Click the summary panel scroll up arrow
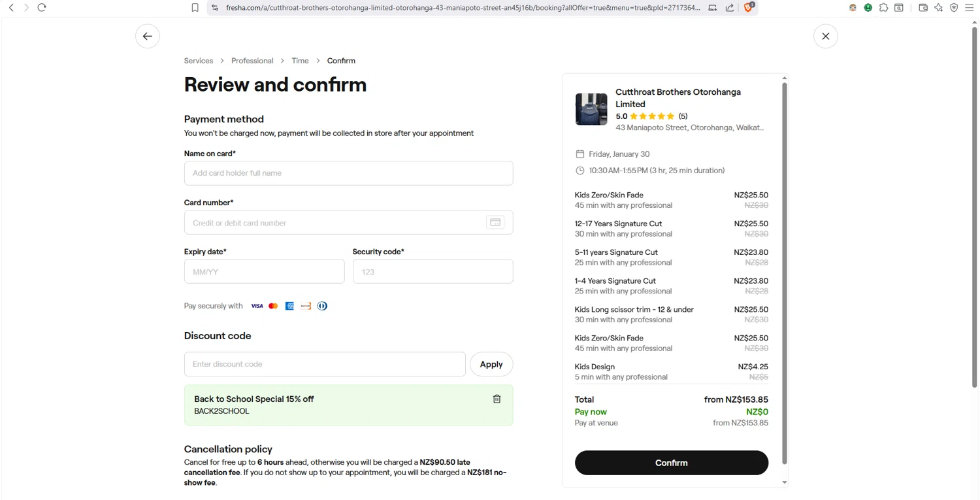 (785, 78)
